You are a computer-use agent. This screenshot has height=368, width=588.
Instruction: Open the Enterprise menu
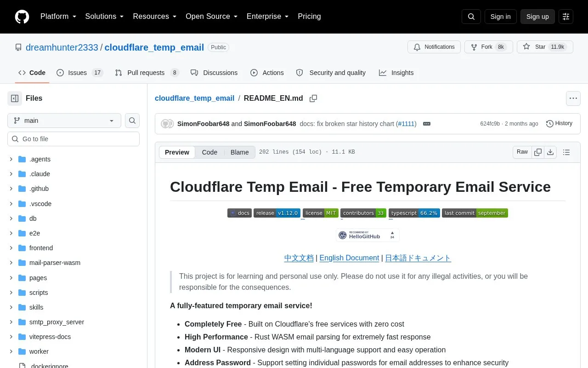pos(268,17)
